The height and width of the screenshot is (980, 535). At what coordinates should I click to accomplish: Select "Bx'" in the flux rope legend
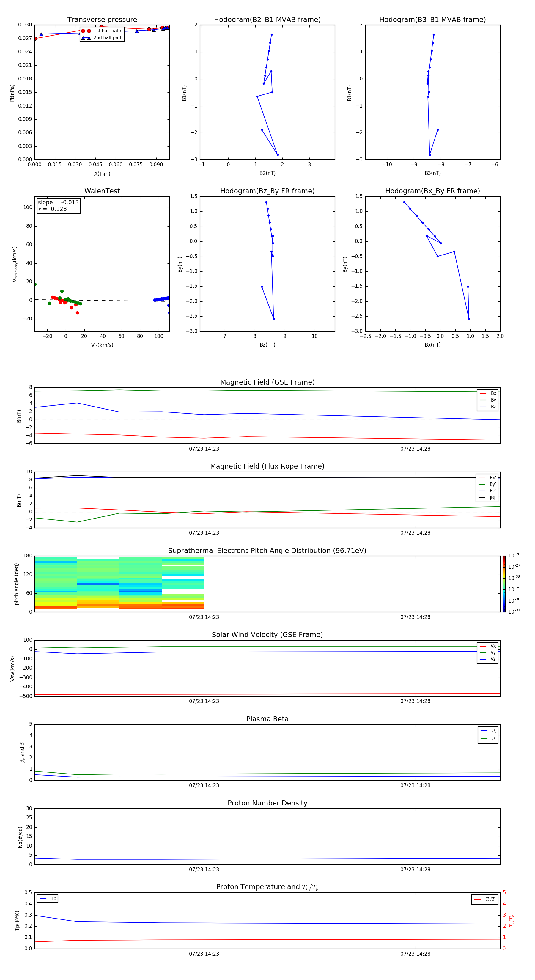pos(487,478)
